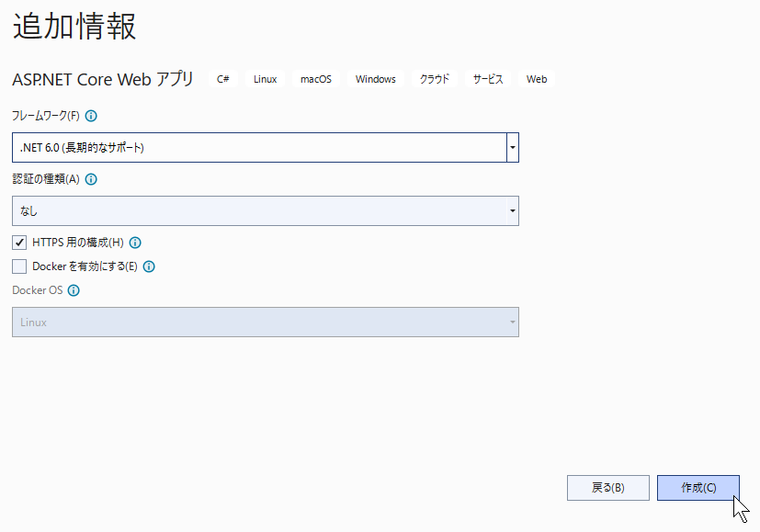Click the info icon beside フレームワーク label

tap(91, 116)
